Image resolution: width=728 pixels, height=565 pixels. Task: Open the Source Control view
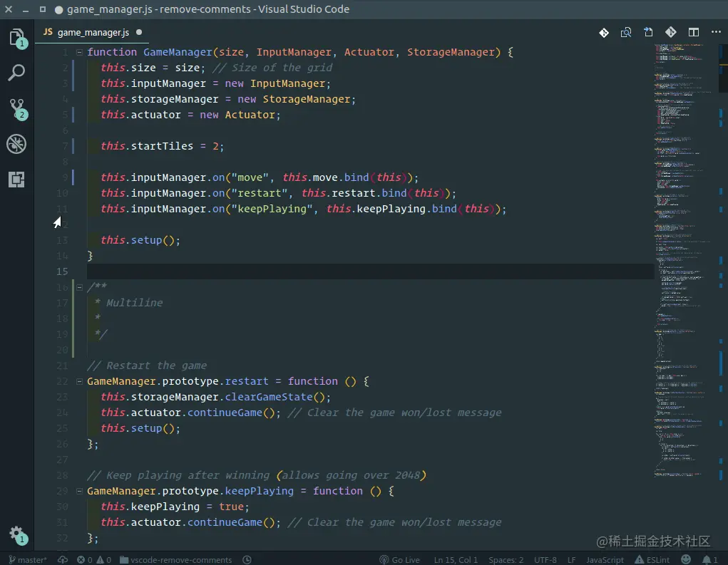(x=17, y=109)
